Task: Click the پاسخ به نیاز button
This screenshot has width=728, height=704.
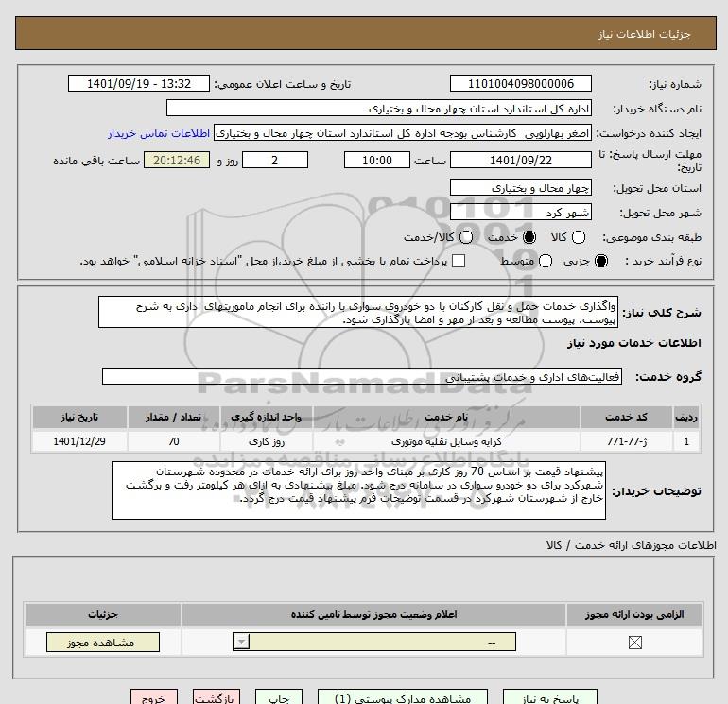Action: (x=550, y=697)
